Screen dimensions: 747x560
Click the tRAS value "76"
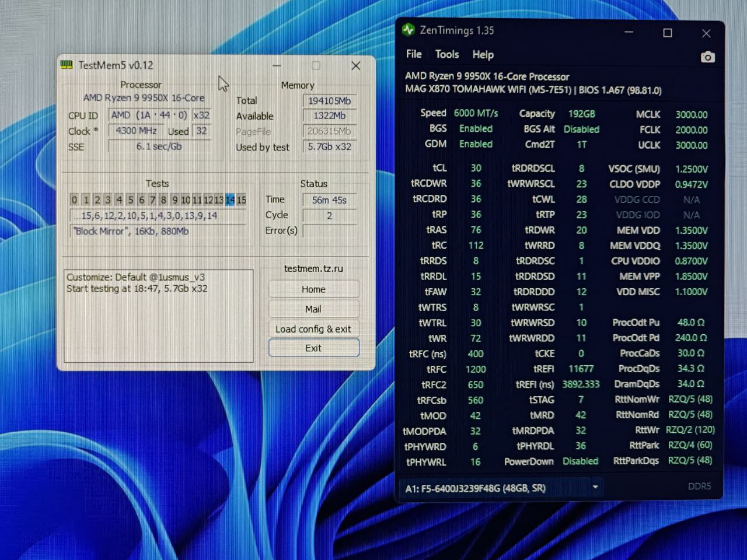pyautogui.click(x=476, y=230)
